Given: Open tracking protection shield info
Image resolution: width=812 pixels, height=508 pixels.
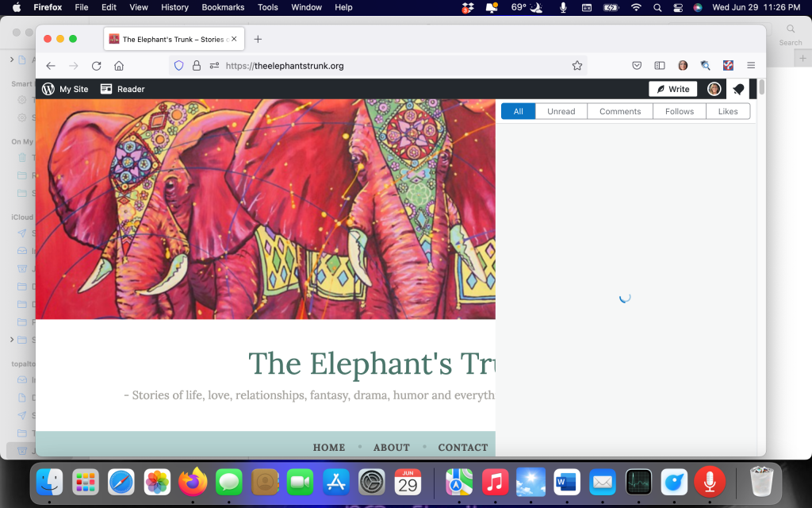Looking at the screenshot, I should (178, 66).
